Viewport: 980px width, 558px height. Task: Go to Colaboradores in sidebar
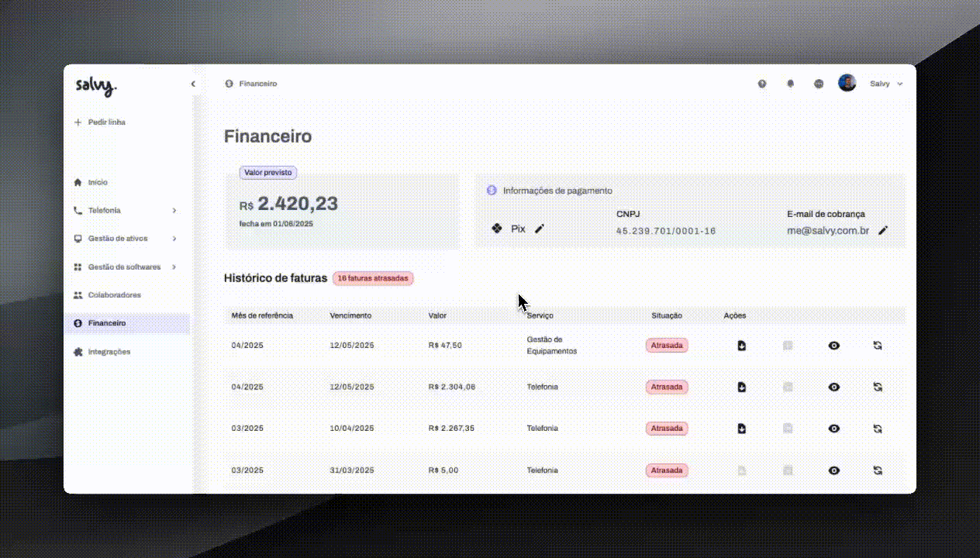114,295
